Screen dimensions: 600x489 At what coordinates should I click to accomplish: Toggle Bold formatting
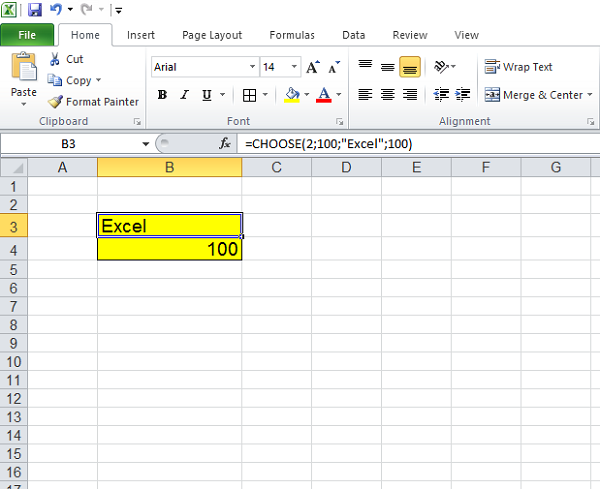[162, 95]
